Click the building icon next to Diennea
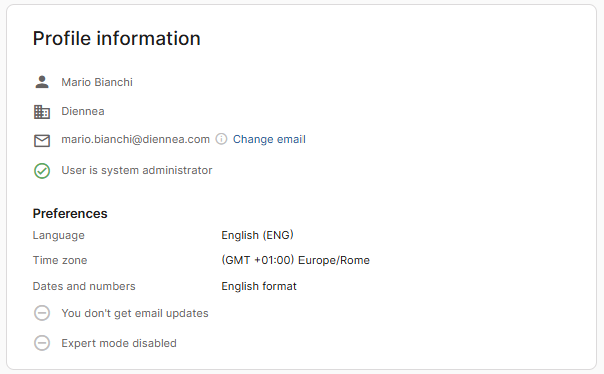This screenshot has width=604, height=374. click(42, 112)
